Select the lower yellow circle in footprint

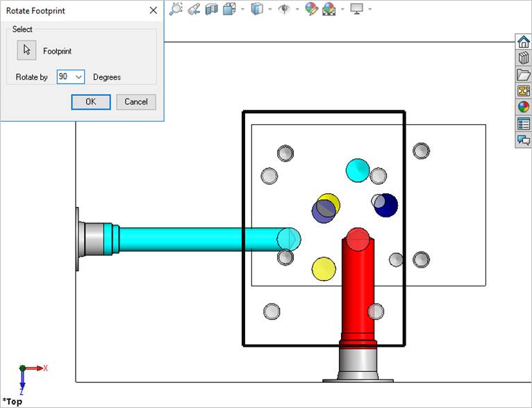[324, 269]
